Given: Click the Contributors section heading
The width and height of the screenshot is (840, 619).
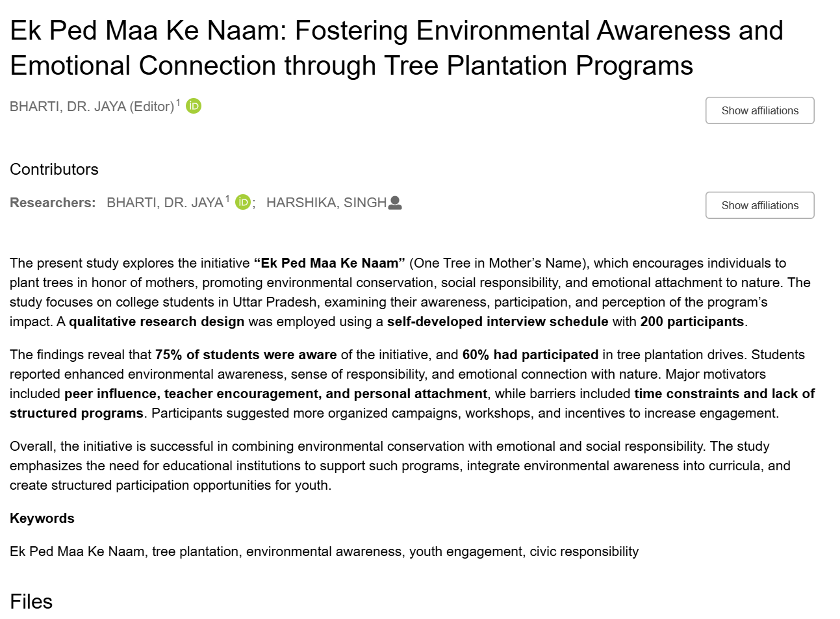Looking at the screenshot, I should click(54, 170).
